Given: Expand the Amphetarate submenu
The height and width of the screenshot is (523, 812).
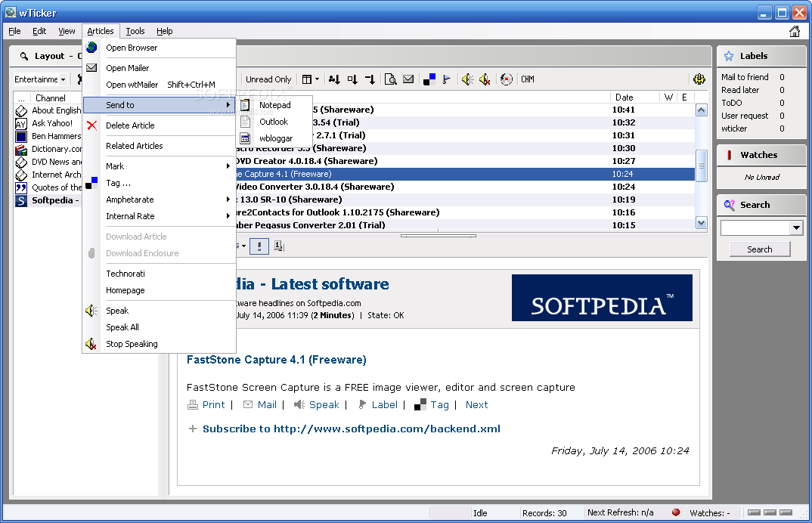Looking at the screenshot, I should point(159,200).
